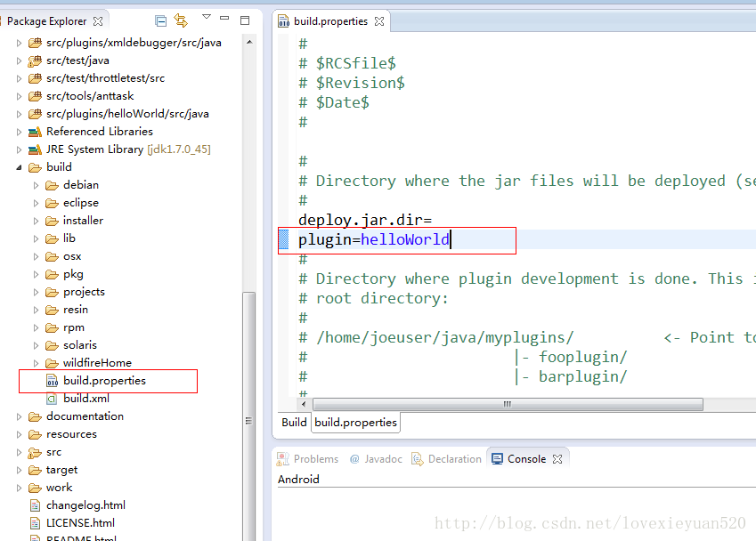Select the projects folder

click(84, 292)
